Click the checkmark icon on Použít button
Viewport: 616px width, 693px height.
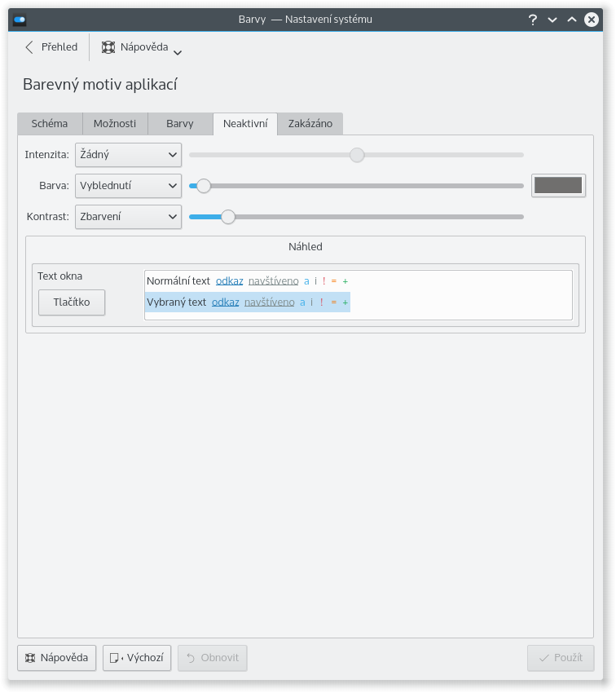(544, 658)
